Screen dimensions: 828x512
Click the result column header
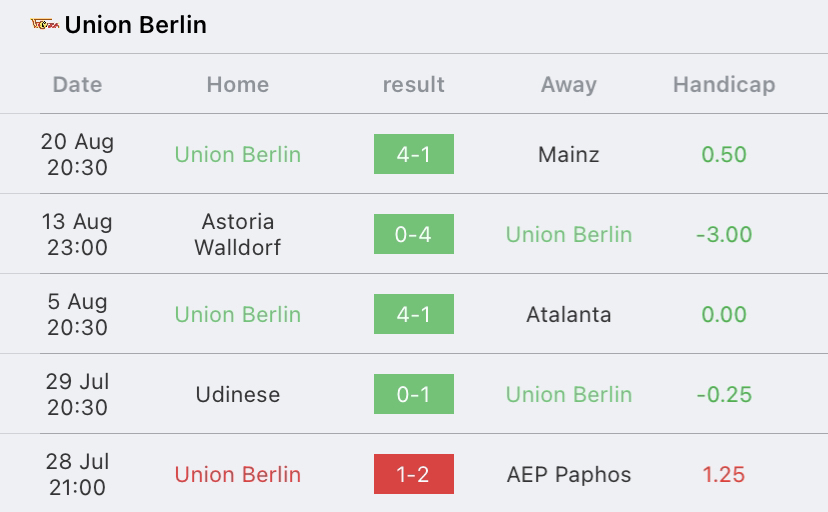pos(413,84)
